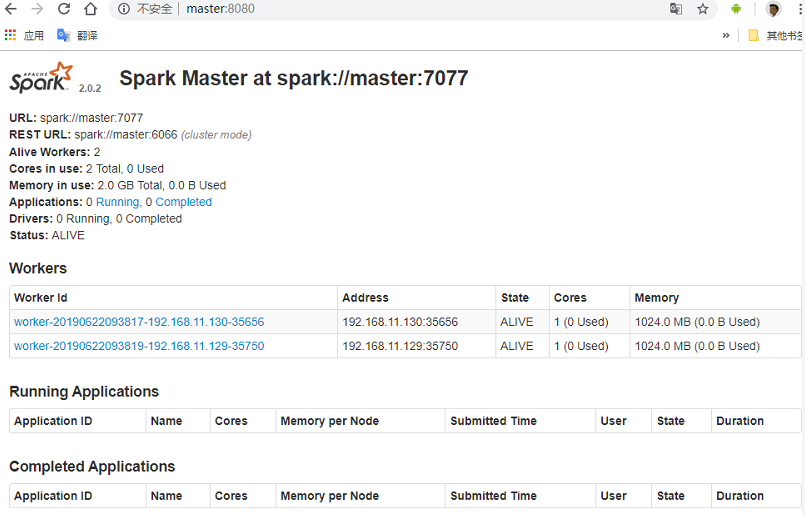Click the Workers section heading
The height and width of the screenshot is (516, 805).
pos(38,268)
